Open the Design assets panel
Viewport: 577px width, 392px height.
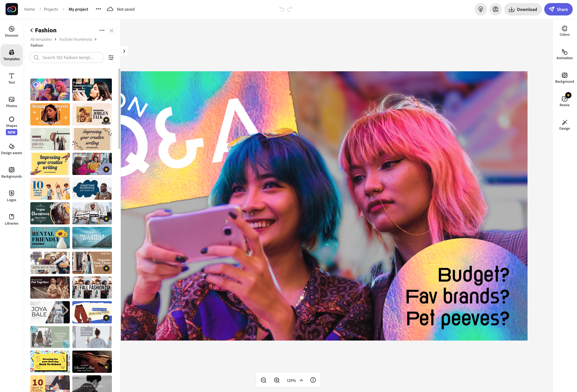[x=11, y=149]
